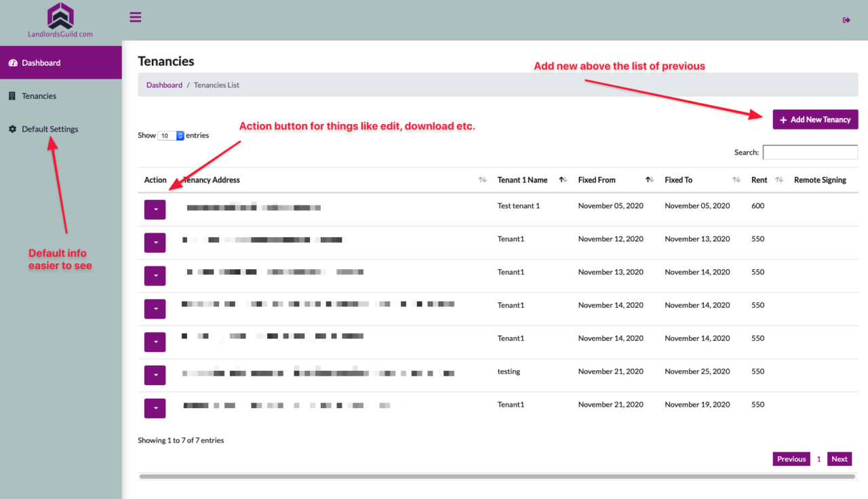The image size is (868, 499).
Task: Toggle Tenant 1 Name column sorting
Action: (562, 180)
